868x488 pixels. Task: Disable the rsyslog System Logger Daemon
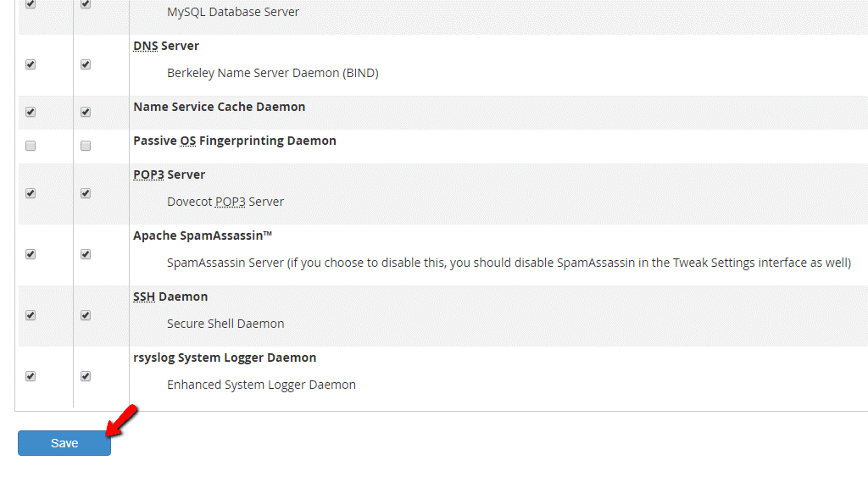31,376
